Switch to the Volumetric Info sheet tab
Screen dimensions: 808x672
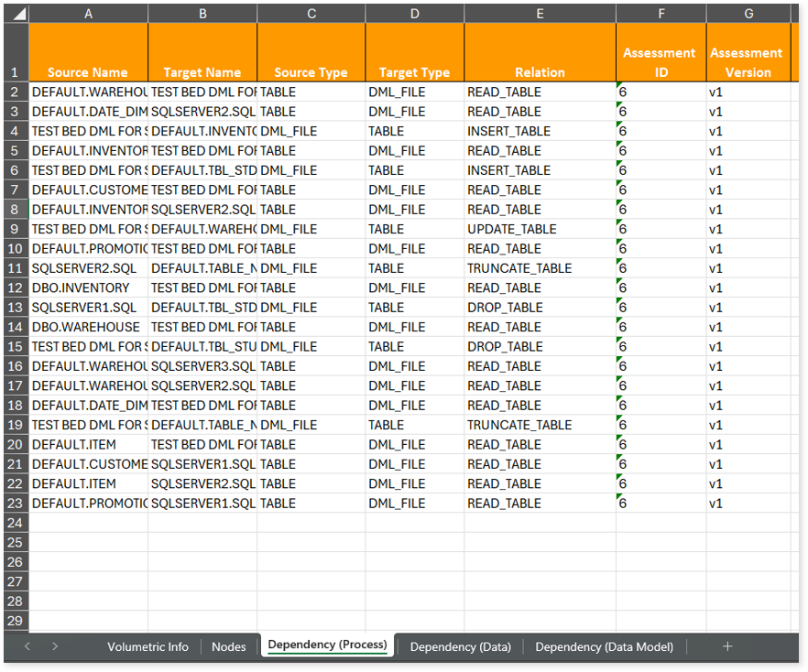pos(147,646)
